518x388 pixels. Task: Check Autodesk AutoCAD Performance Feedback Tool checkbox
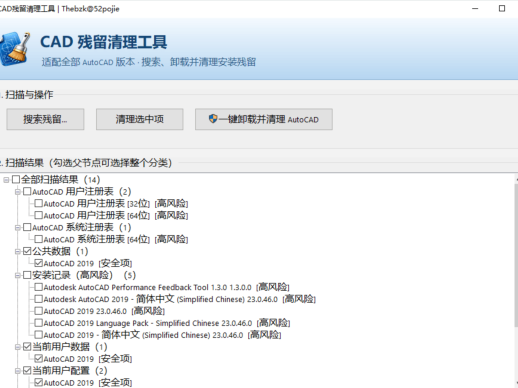pyautogui.click(x=39, y=287)
